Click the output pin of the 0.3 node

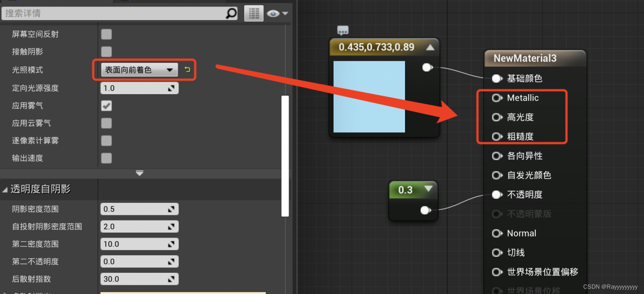coord(426,210)
